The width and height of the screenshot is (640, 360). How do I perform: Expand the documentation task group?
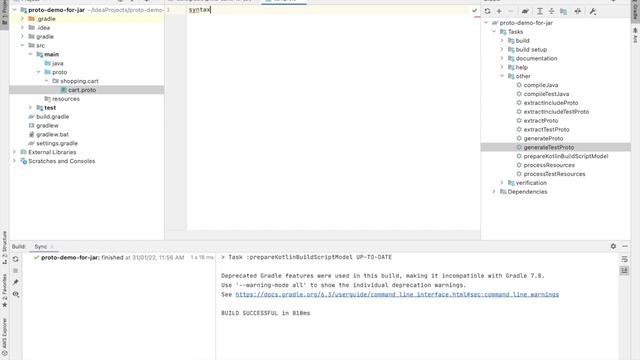tap(502, 58)
